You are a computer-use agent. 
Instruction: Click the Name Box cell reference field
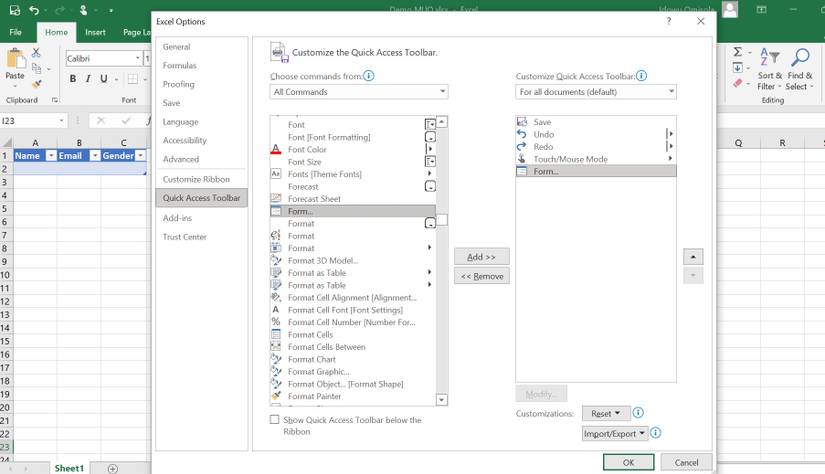pos(29,121)
